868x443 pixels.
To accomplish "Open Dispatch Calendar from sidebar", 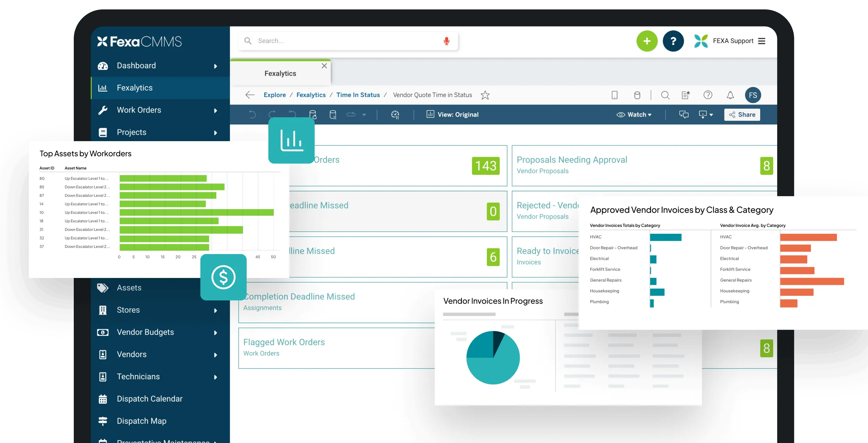I will click(149, 399).
